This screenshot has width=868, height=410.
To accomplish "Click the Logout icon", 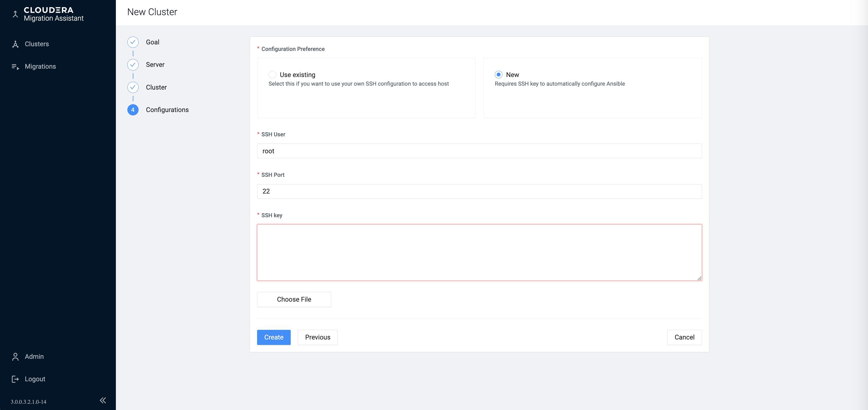I will [x=15, y=379].
